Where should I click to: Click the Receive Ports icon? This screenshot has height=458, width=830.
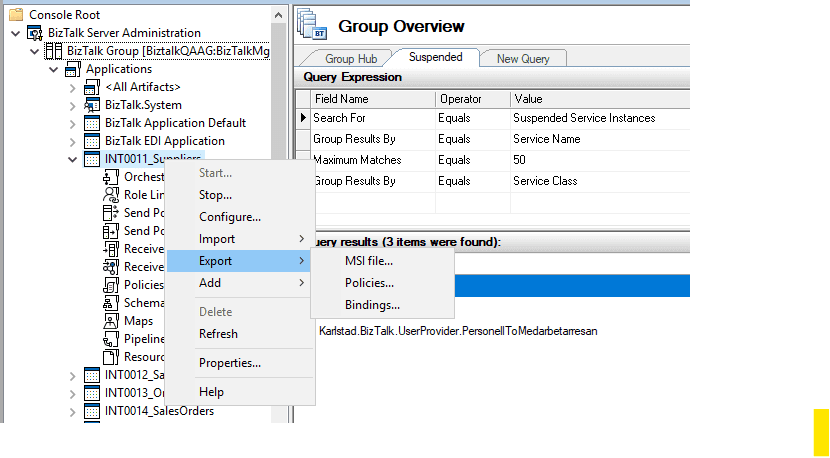tap(111, 249)
